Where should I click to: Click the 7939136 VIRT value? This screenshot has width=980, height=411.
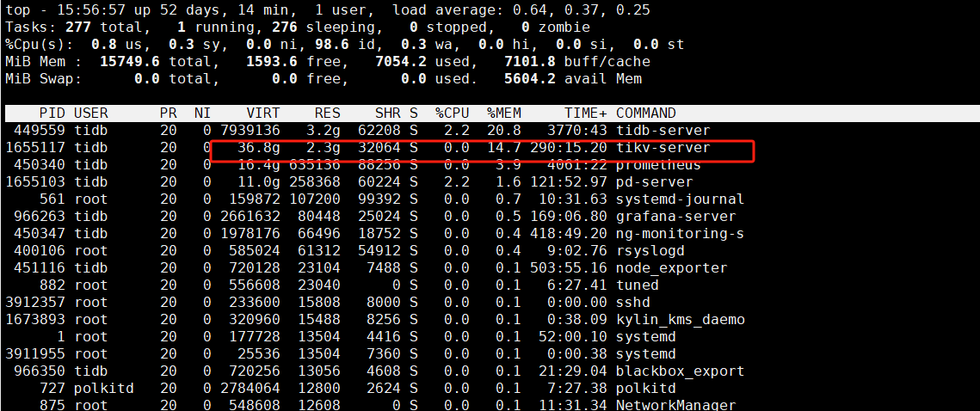(x=250, y=131)
